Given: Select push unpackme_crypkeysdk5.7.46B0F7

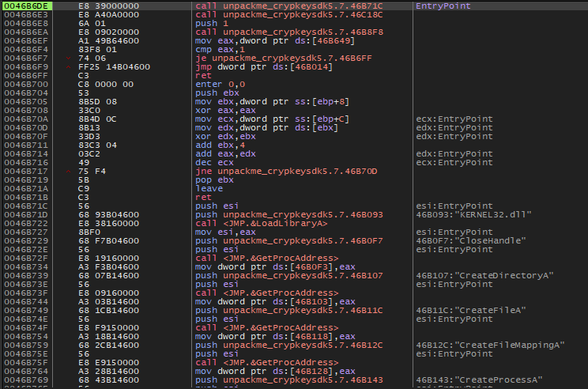Looking at the screenshot, I should point(289,240).
